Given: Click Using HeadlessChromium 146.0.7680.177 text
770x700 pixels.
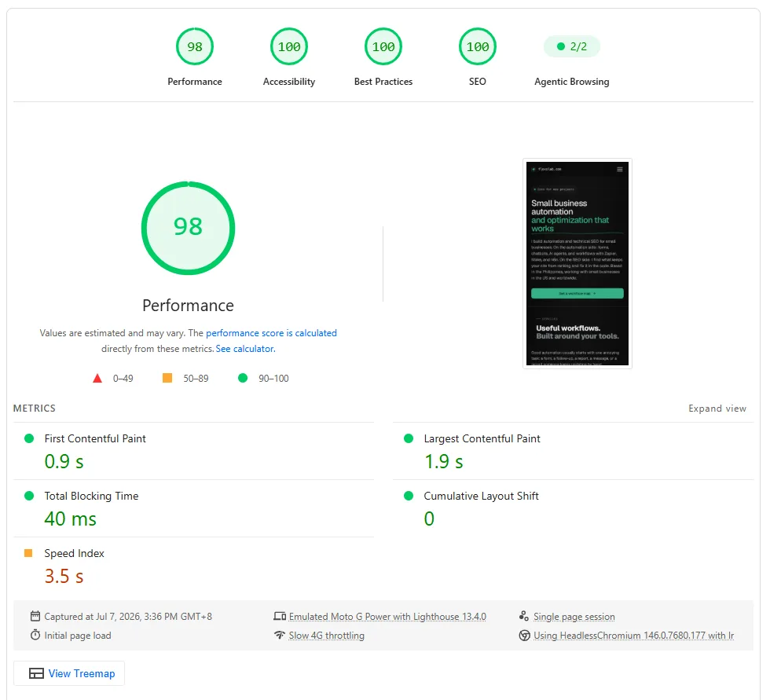Looking at the screenshot, I should 633,636.
